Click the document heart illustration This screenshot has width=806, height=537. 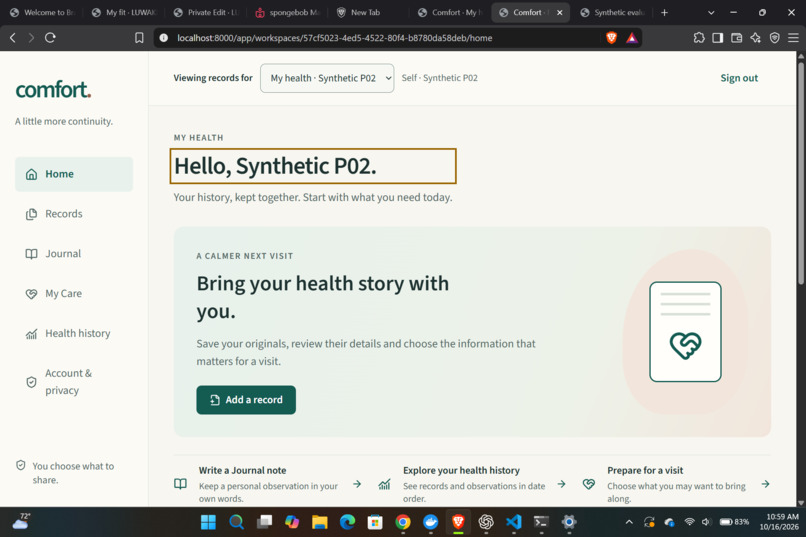click(x=685, y=332)
